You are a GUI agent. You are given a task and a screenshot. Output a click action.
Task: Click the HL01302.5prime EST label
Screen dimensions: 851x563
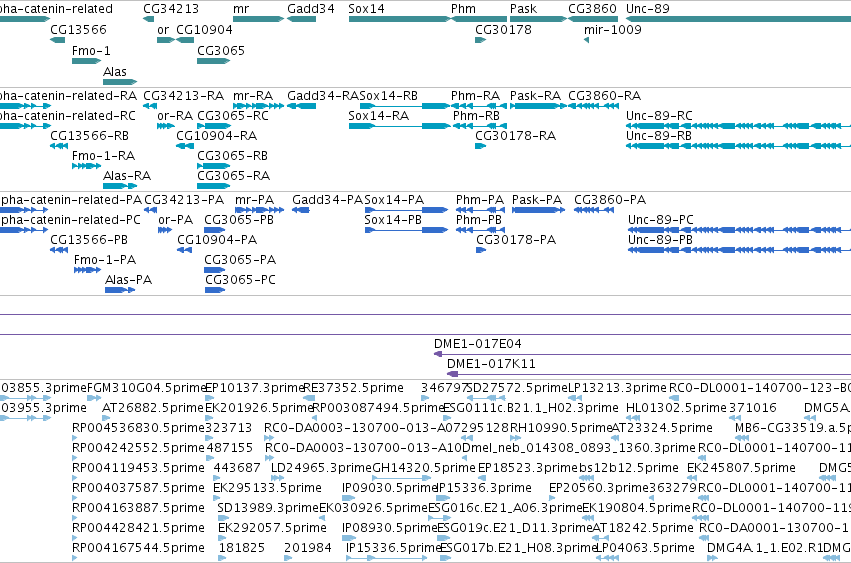tap(676, 408)
